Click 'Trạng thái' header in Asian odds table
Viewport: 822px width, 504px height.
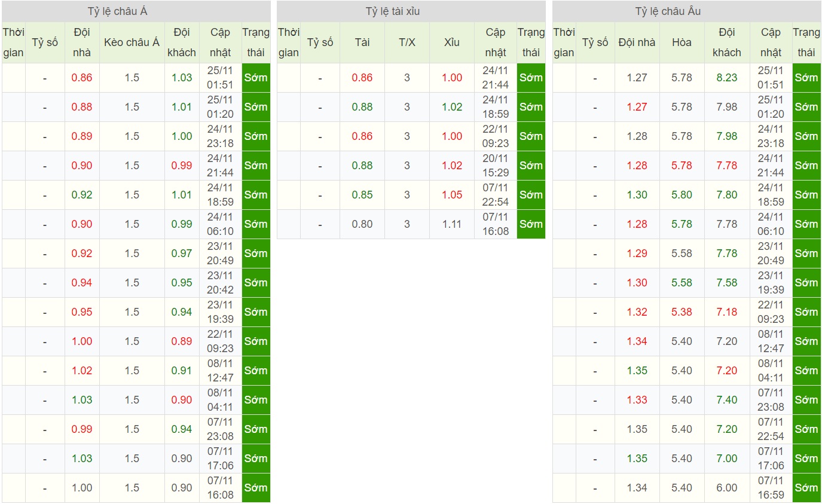(256, 42)
